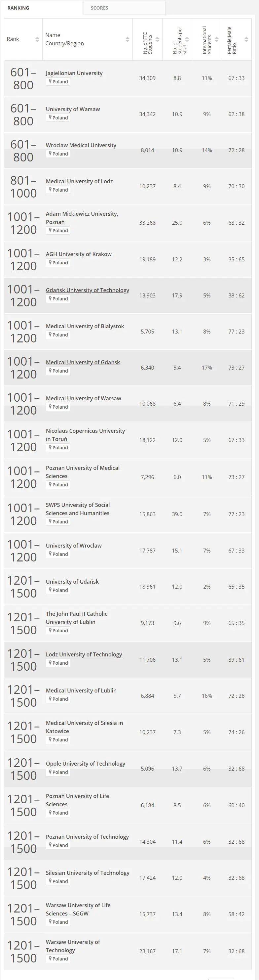Open Gdańsk University of Technology page
The image size is (259, 980).
[x=88, y=290]
